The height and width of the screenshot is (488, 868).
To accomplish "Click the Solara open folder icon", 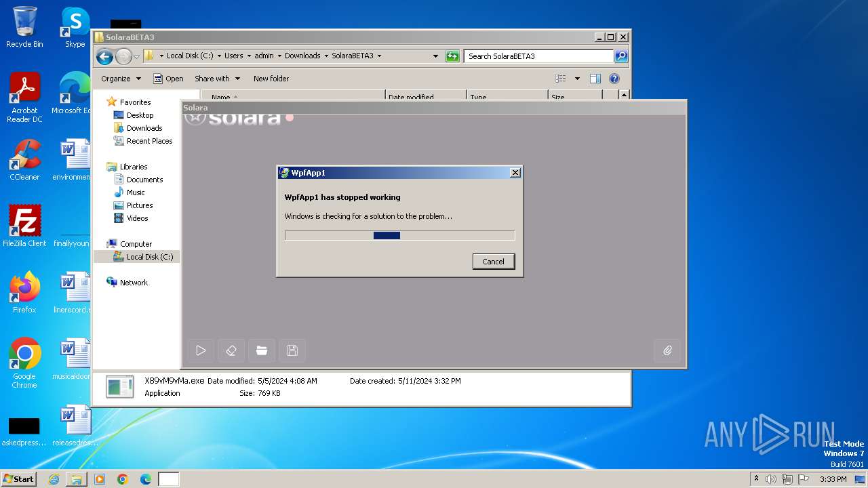I will click(262, 350).
